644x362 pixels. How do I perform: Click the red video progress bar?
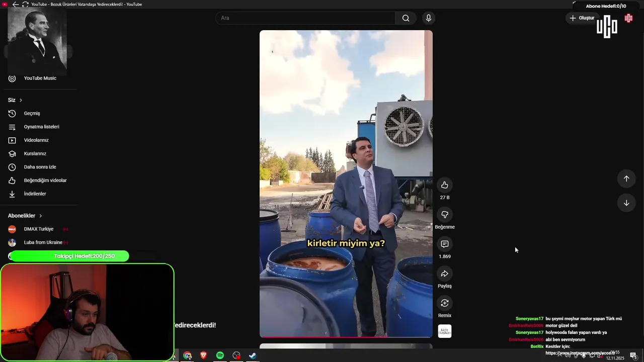346,337
